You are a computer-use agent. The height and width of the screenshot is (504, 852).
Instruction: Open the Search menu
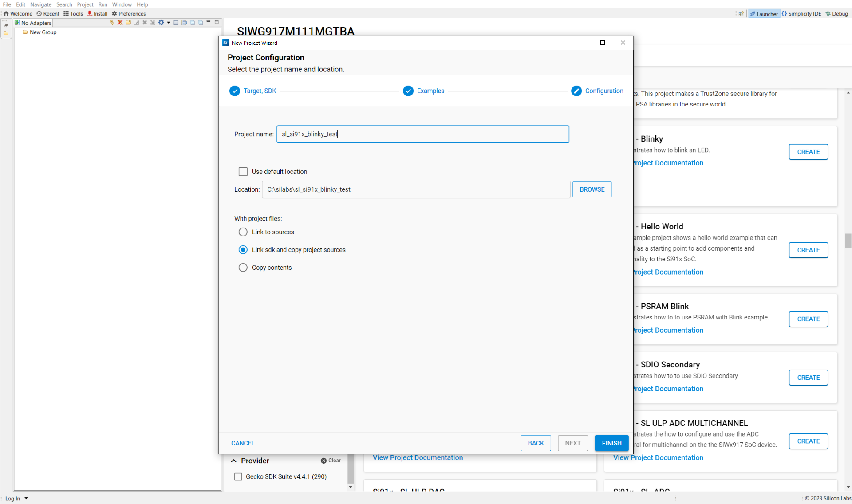64,4
